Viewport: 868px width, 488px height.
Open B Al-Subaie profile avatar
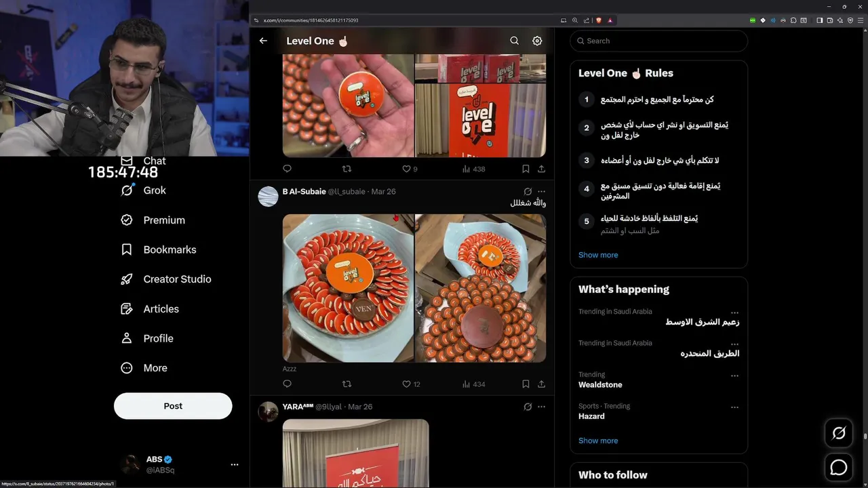click(268, 197)
